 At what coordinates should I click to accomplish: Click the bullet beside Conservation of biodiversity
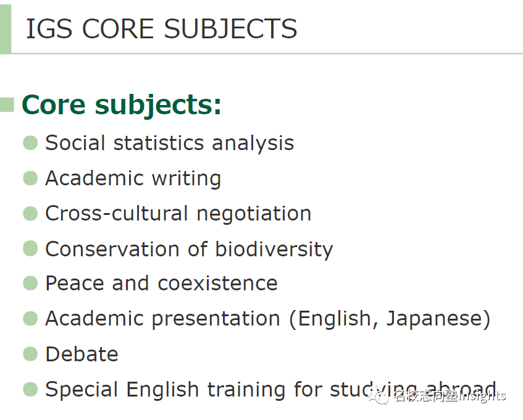[x=30, y=248]
